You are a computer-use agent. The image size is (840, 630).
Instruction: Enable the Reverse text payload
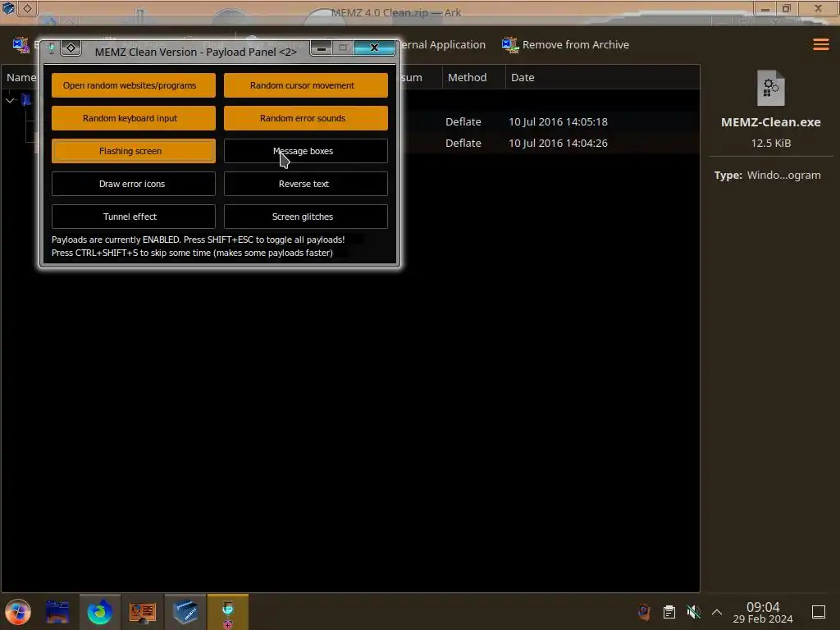[305, 184]
